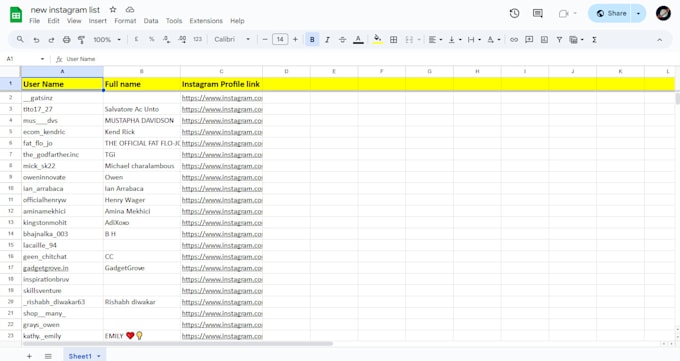Open the text wrapping dropdown
The width and height of the screenshot is (680, 361).
click(474, 39)
